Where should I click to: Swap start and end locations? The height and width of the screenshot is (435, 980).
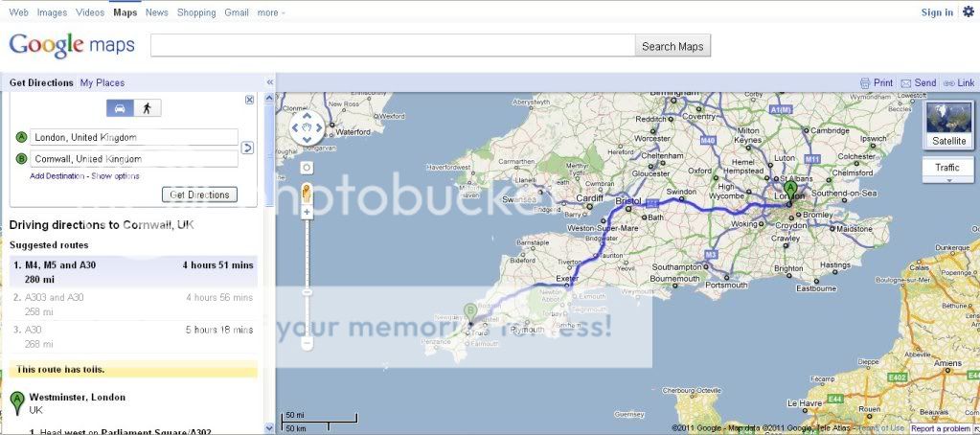[247, 149]
